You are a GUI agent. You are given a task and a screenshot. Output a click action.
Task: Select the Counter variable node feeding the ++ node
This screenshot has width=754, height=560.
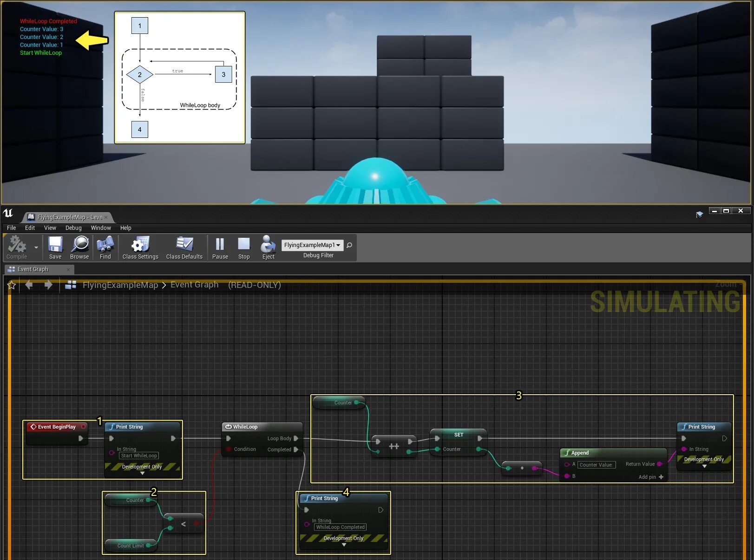pyautogui.click(x=339, y=403)
